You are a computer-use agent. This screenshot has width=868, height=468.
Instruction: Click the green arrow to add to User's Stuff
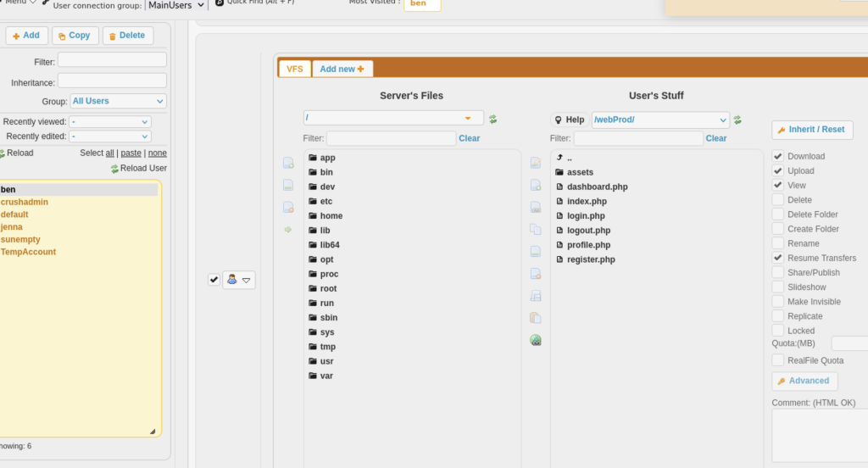(x=288, y=230)
